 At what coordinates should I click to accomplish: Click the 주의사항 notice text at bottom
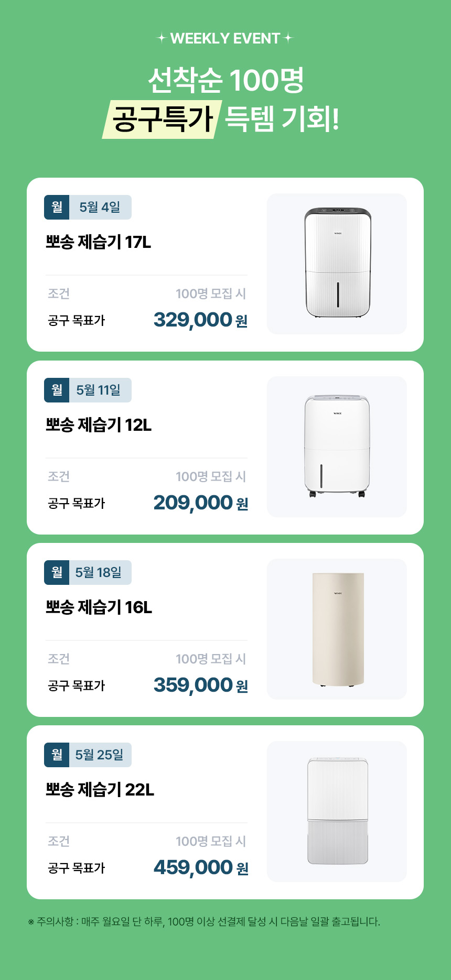point(205,922)
